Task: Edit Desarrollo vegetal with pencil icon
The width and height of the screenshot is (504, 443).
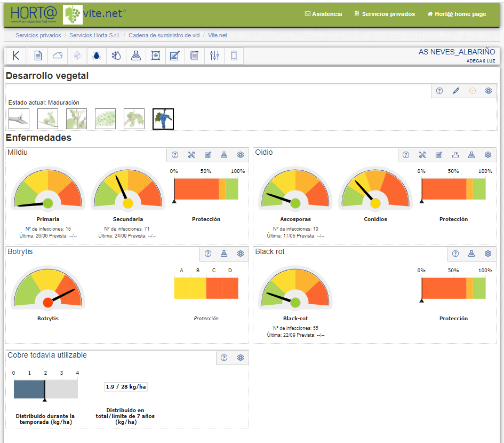Action: click(x=456, y=91)
